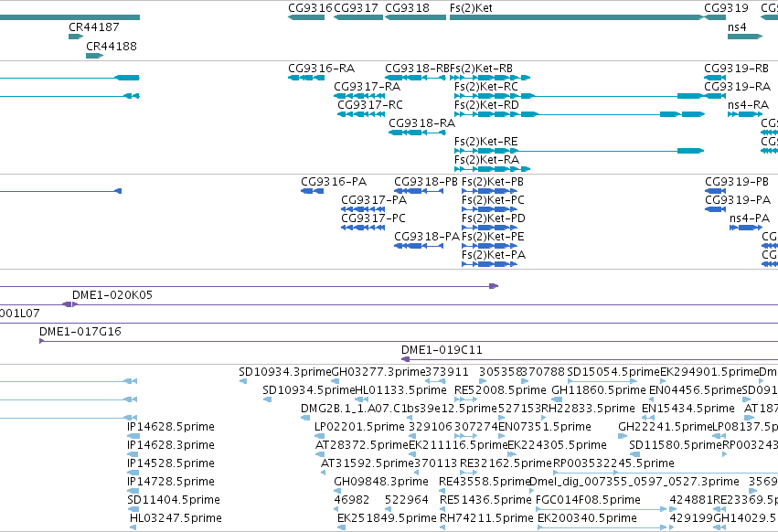Select transcript CG9317-RA
The width and height of the screenshot is (778, 532).
(359, 96)
